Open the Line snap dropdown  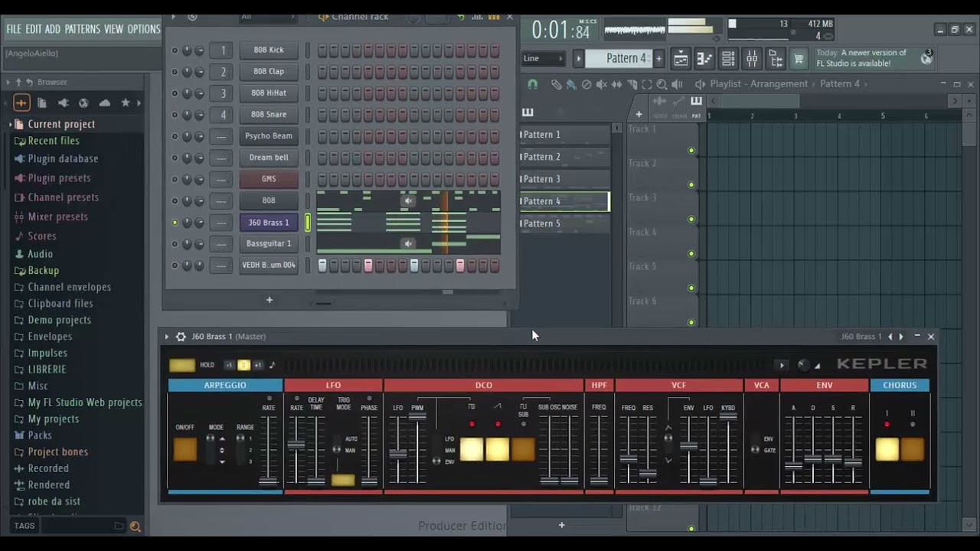(543, 58)
